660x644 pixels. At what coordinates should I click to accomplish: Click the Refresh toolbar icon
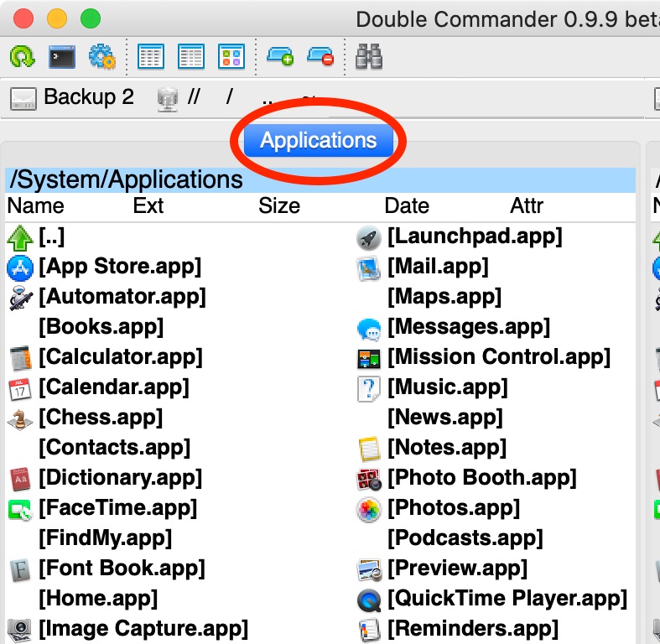pos(22,57)
